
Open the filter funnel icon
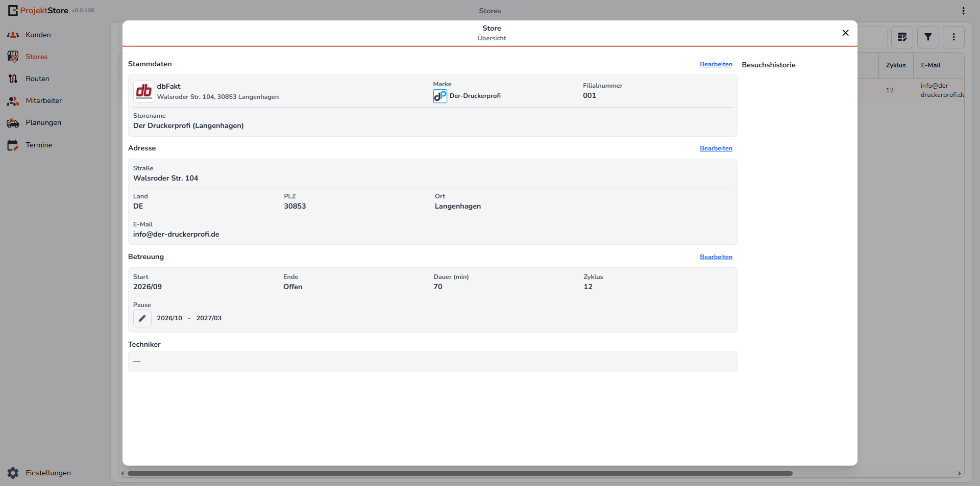[928, 37]
